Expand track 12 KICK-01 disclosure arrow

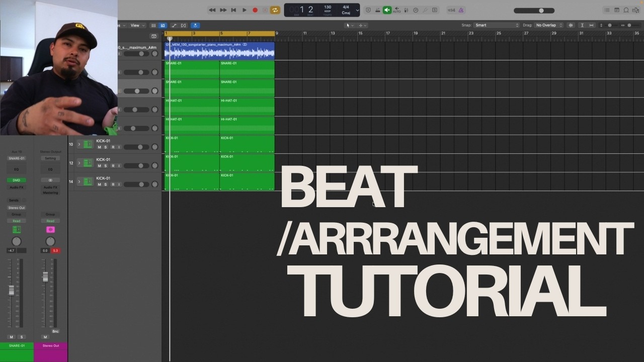click(79, 163)
